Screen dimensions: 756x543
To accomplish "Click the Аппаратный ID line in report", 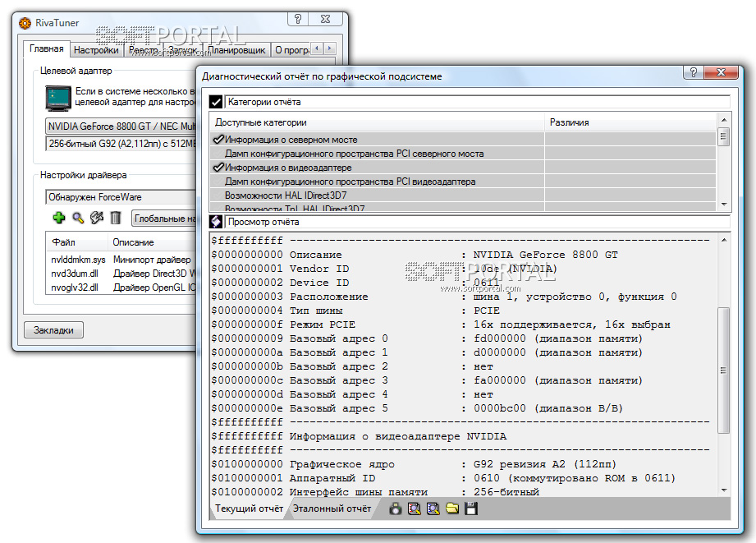I will [x=443, y=478].
